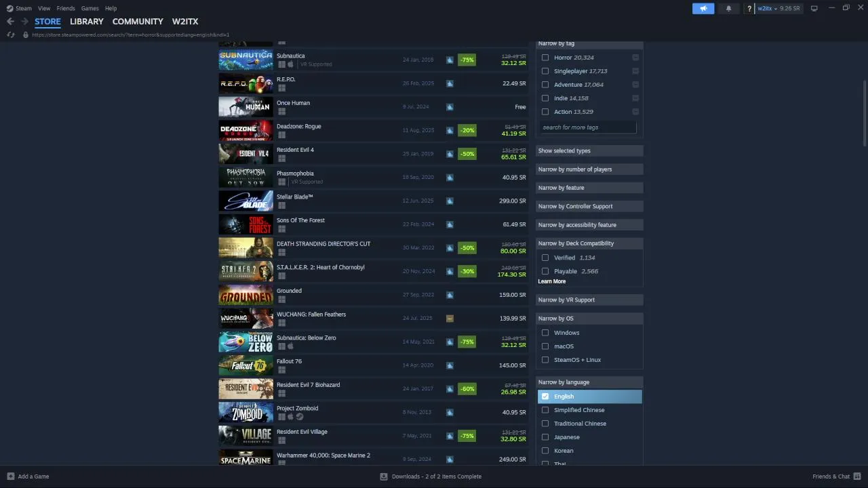868x488 pixels.
Task: Click the store URL address bar
Action: 131,35
